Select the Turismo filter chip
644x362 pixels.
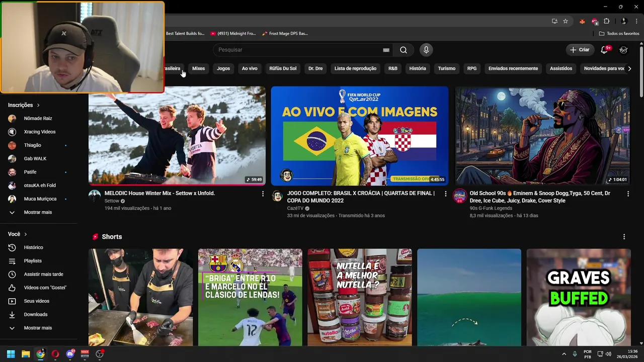tap(446, 68)
